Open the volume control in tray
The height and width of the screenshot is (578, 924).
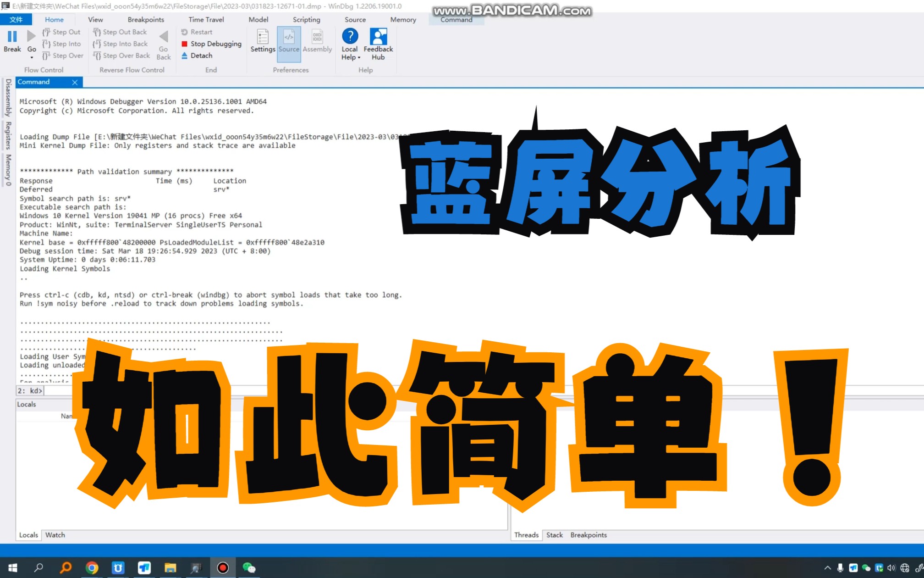point(891,568)
